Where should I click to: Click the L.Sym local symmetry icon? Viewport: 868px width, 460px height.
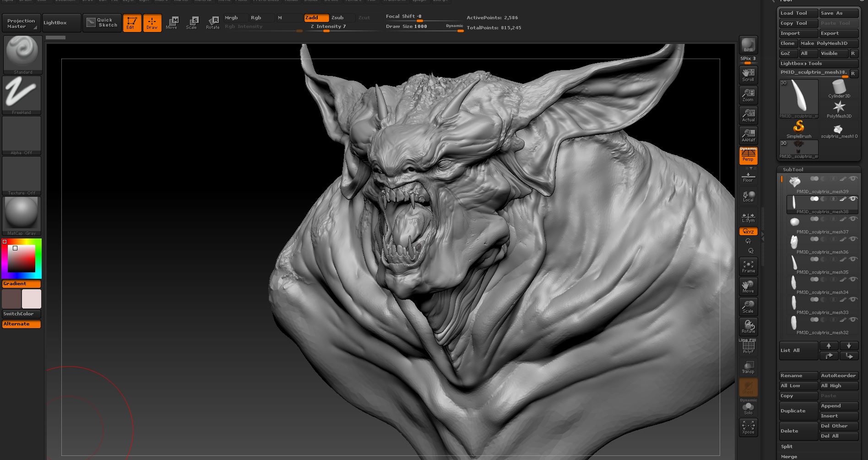pyautogui.click(x=748, y=217)
